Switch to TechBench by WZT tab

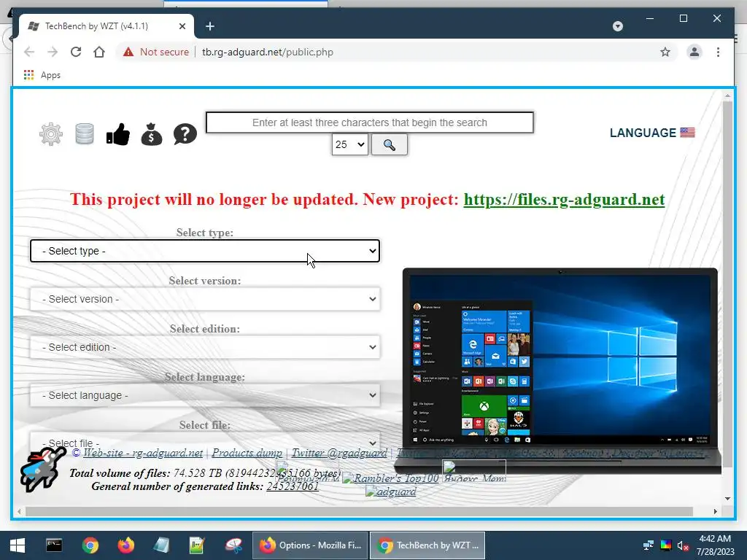tap(107, 26)
